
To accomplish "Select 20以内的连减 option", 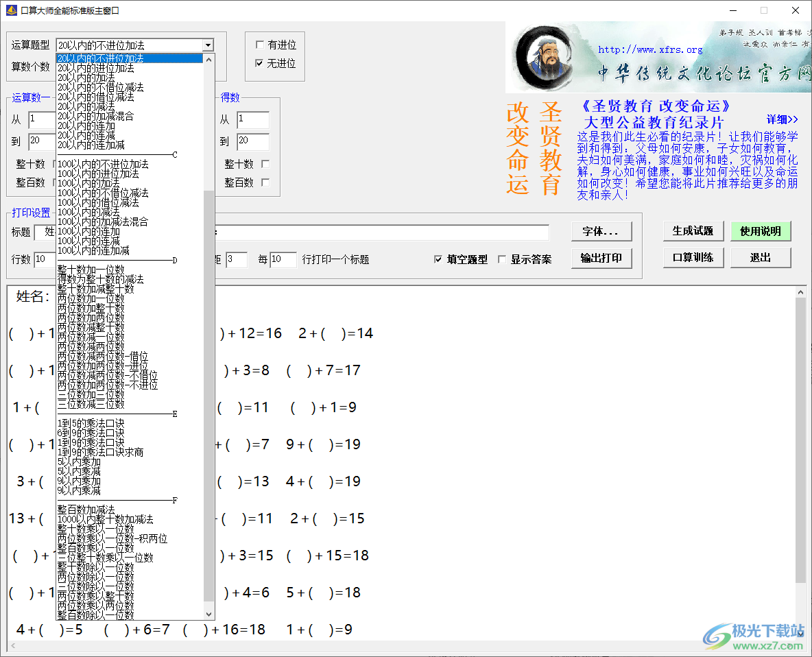I will 130,135.
